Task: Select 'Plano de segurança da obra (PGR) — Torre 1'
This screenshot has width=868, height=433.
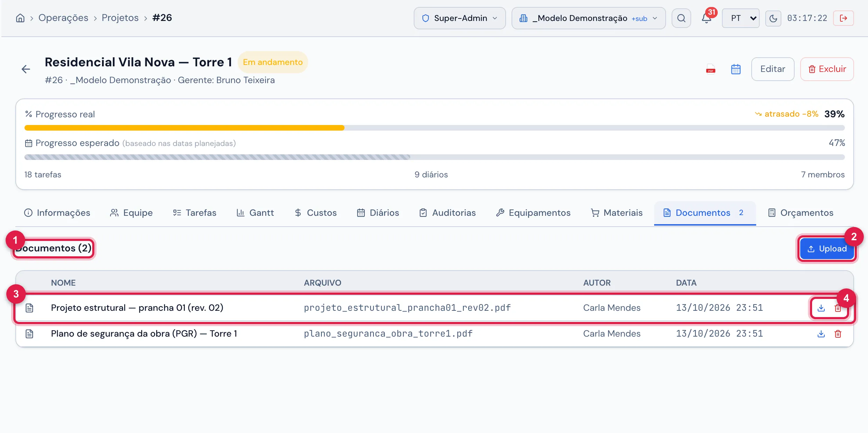Action: coord(144,334)
